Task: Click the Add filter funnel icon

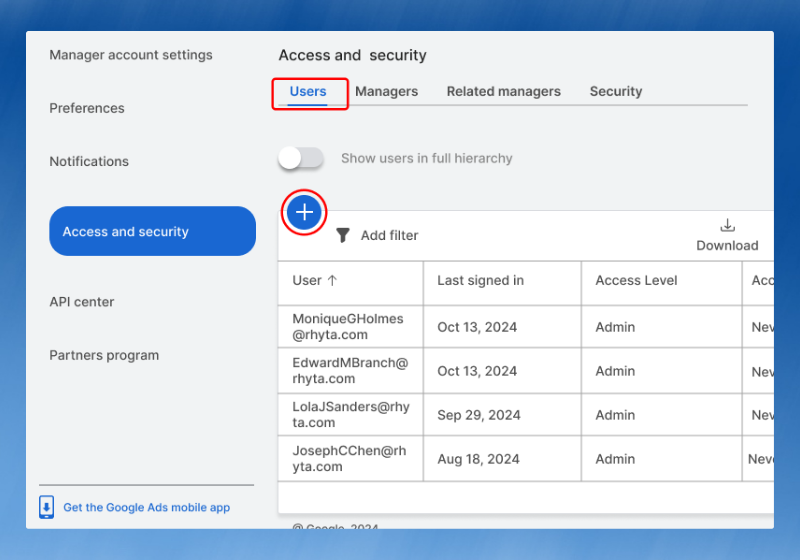Action: (343, 235)
